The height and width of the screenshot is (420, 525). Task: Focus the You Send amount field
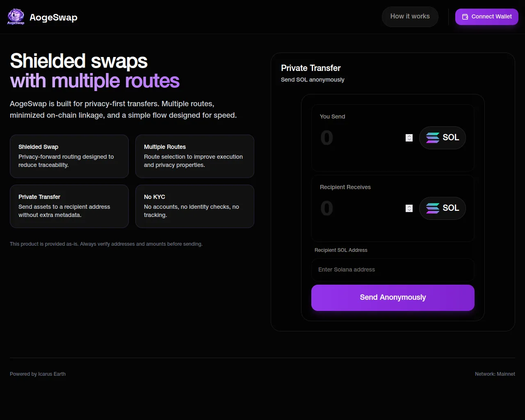[361, 138]
